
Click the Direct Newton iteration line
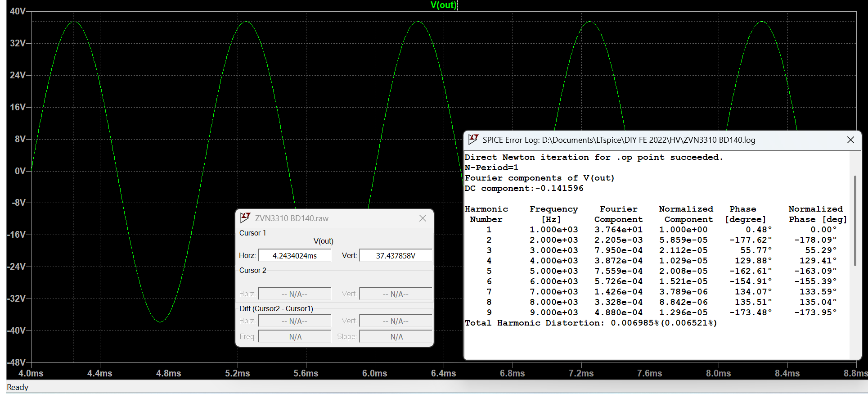point(594,157)
